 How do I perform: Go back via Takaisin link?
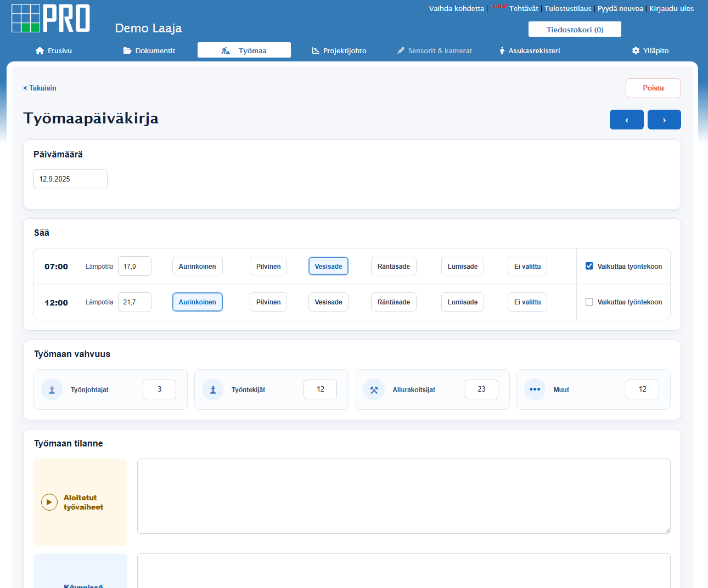pos(40,88)
